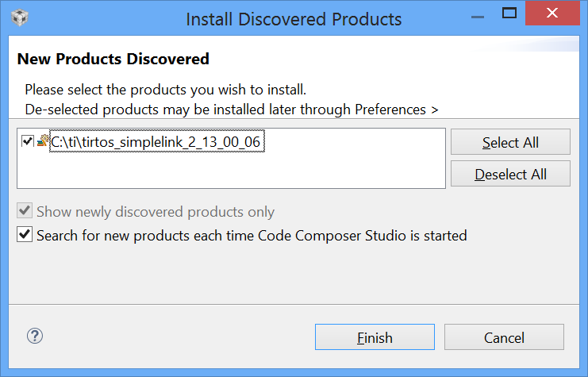Viewport: 588px width, 377px height.
Task: Disable the search for new products at startup checkbox
Action: pos(25,236)
